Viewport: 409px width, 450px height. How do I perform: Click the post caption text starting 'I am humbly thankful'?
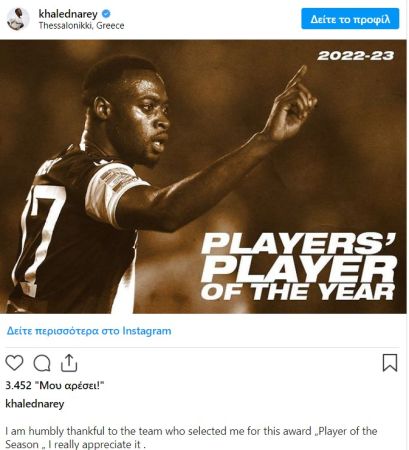click(191, 438)
